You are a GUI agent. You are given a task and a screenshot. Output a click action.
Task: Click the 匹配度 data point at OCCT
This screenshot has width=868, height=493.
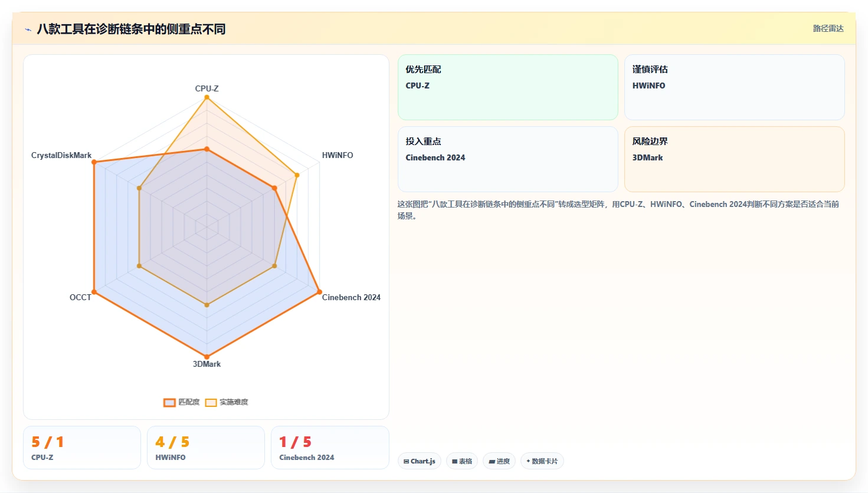point(94,292)
